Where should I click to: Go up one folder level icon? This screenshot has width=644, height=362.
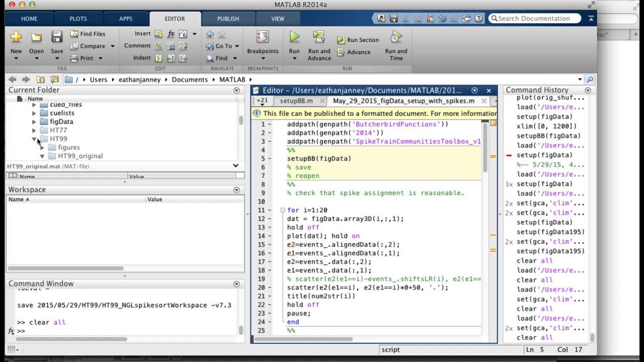(40, 79)
